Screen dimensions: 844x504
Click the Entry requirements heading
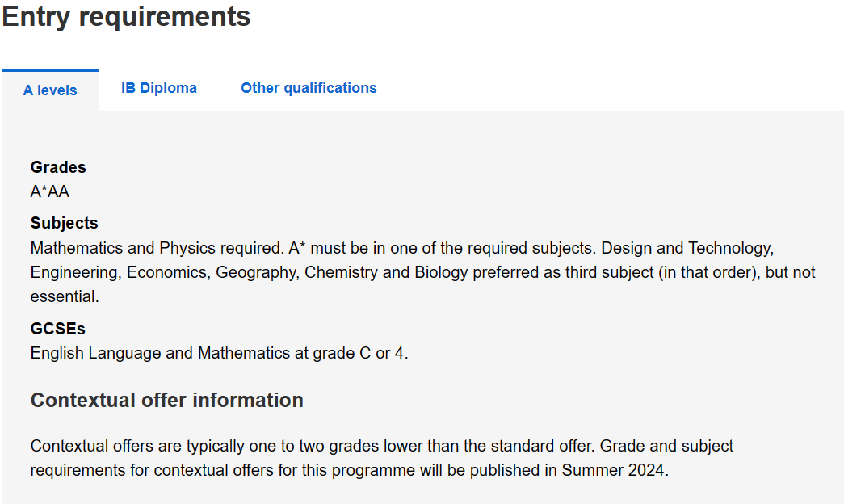coord(127,17)
